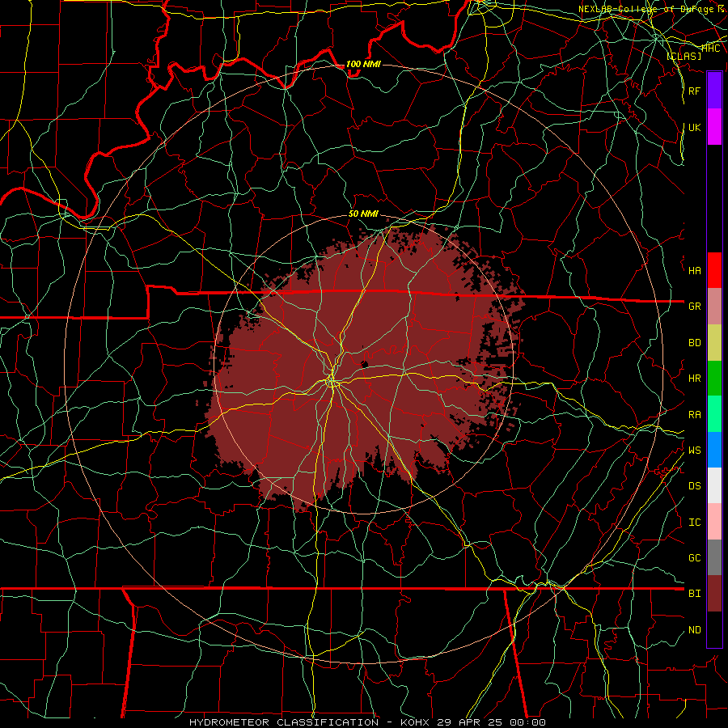Viewport: 728px width, 728px height.
Task: Click the 'WS' legend label
Action: pos(694,450)
